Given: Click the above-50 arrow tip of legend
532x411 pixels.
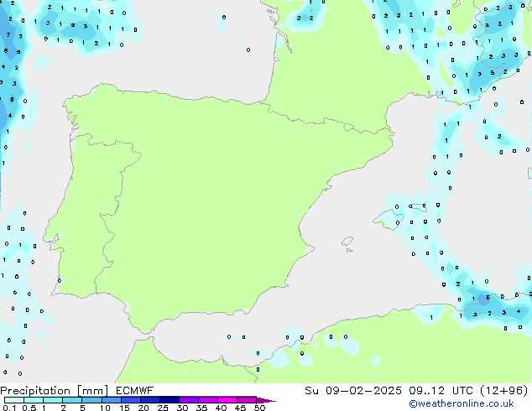Looking at the screenshot, I should pos(266,400).
